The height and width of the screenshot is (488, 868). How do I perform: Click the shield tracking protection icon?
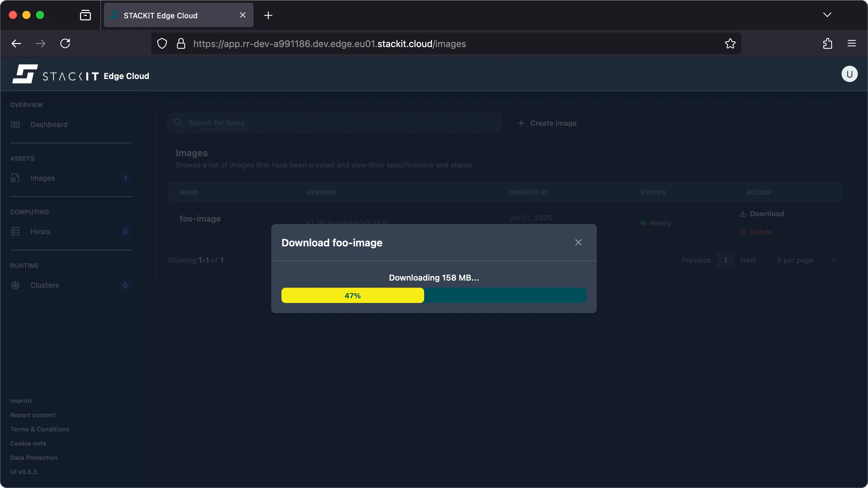(x=162, y=43)
